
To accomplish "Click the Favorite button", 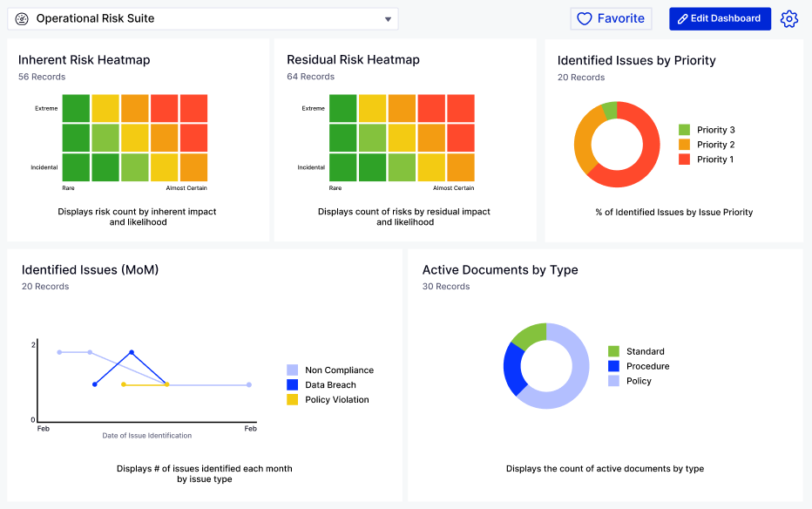I will tap(611, 18).
